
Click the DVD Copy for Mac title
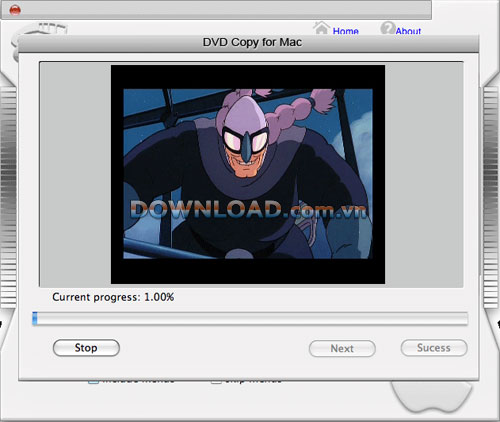point(252,42)
